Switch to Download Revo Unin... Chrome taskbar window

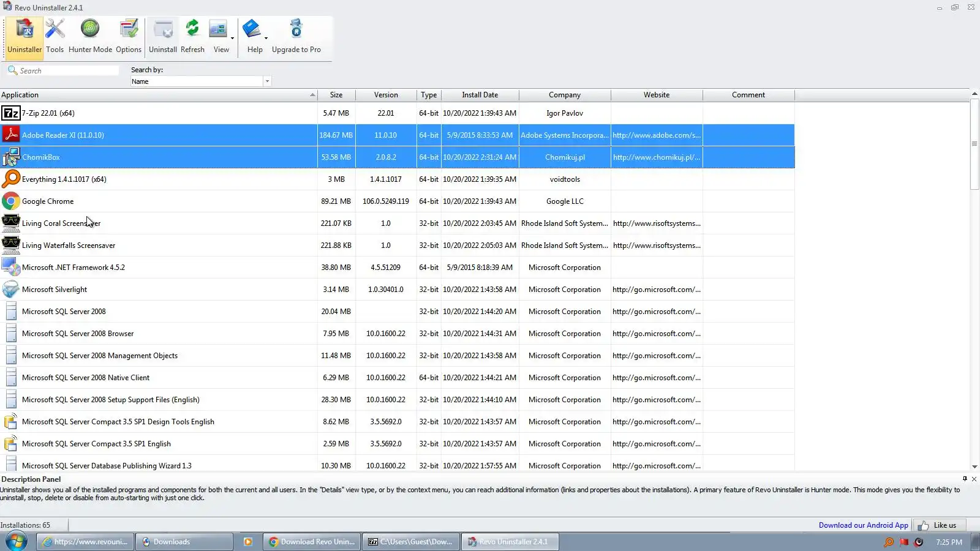(x=312, y=542)
